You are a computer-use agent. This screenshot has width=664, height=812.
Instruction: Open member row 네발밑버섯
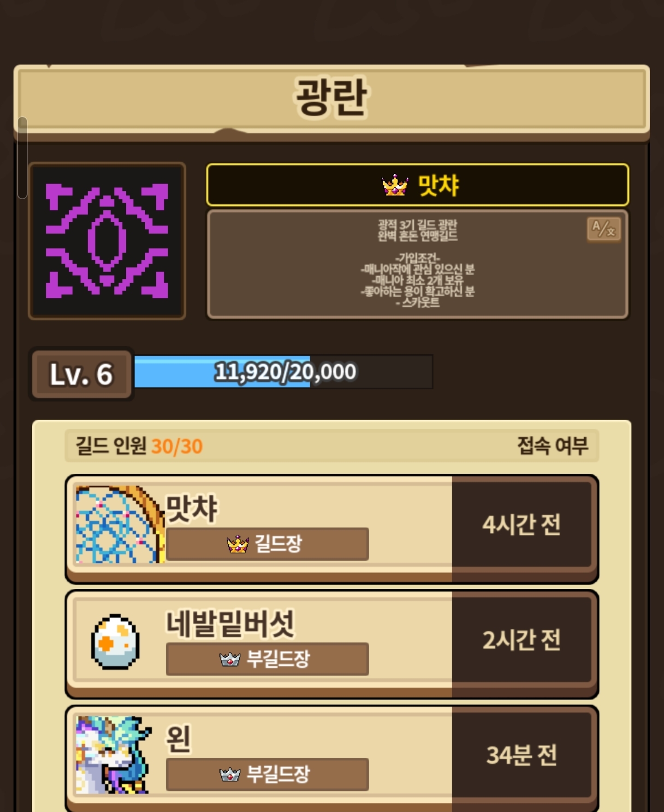(x=332, y=644)
